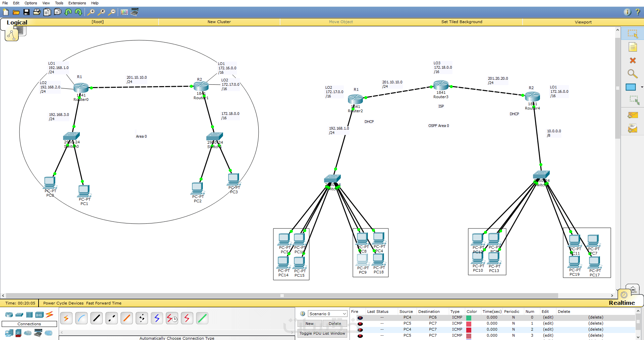Choose the Connections lightning category

click(x=50, y=315)
